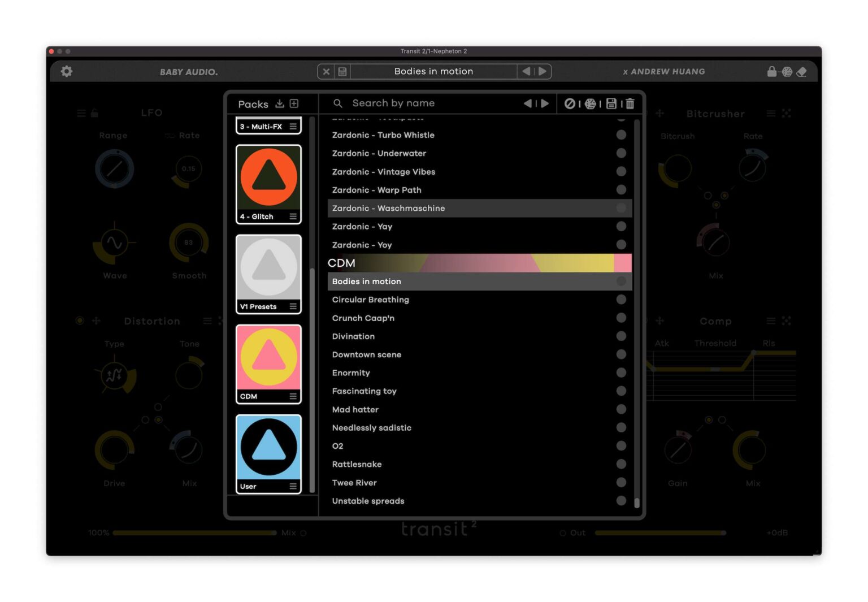Image resolution: width=868 pixels, height=602 pixels.
Task: Open the CDM pack hamburger menu
Action: coord(293,396)
